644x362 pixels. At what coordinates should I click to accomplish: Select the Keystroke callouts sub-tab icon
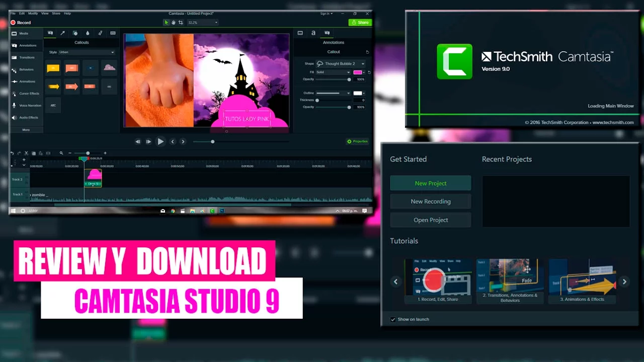[x=113, y=33]
